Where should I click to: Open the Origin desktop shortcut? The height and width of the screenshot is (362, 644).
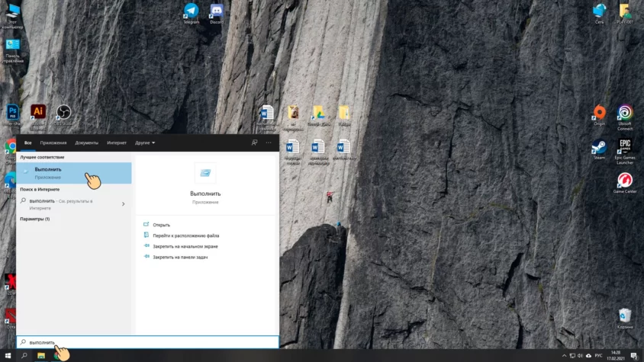pyautogui.click(x=599, y=114)
